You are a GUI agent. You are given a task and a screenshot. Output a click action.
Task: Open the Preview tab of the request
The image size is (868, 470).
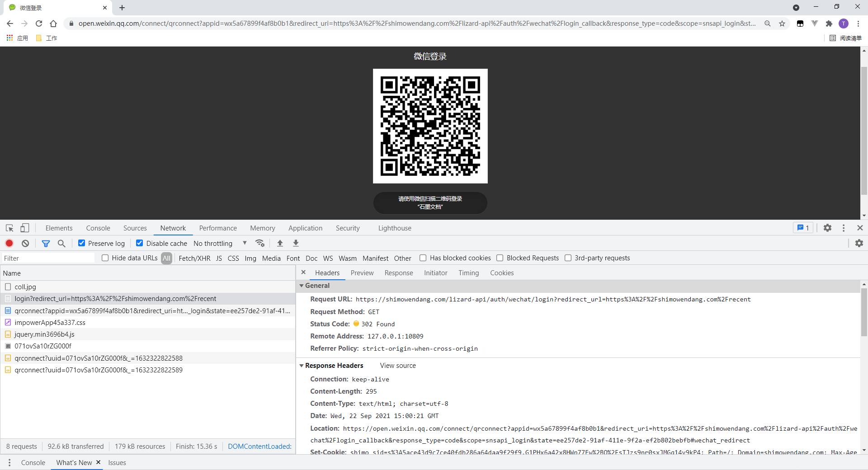point(362,273)
